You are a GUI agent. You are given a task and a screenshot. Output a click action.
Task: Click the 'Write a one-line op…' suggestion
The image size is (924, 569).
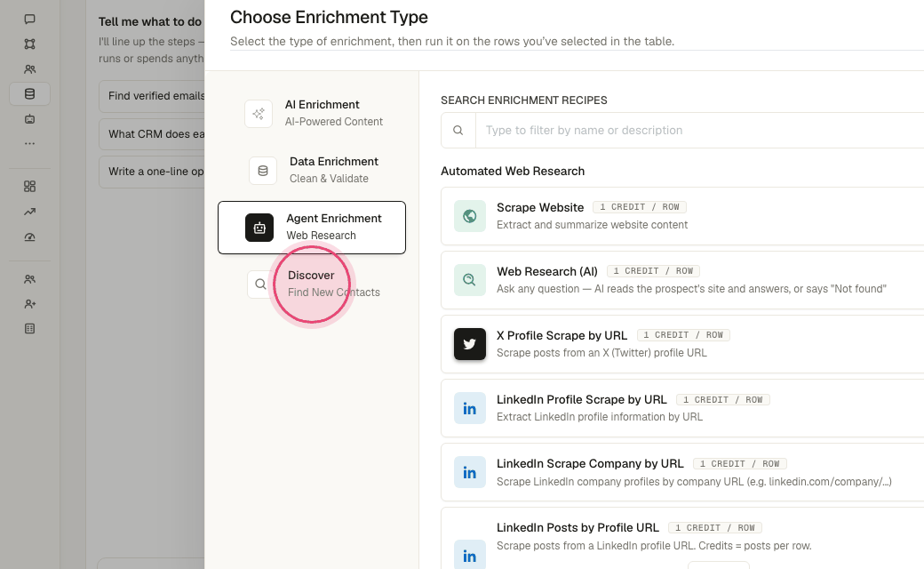pyautogui.click(x=152, y=172)
